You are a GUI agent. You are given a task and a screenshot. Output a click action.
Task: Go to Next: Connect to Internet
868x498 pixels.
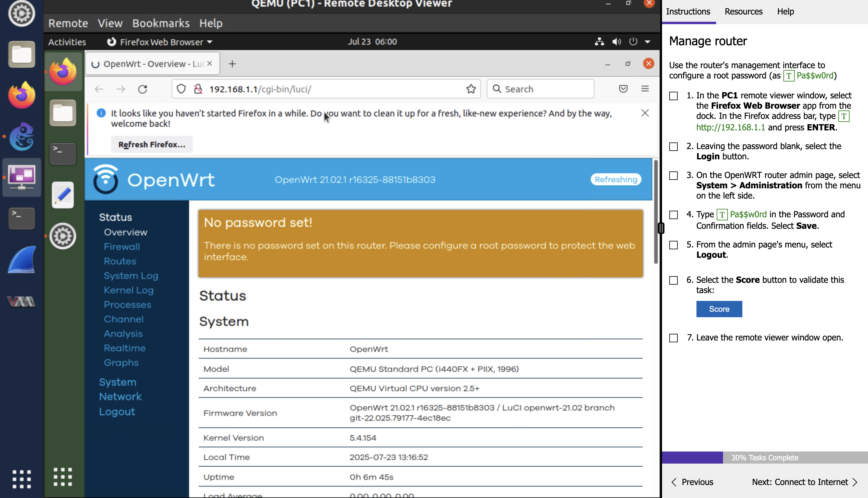point(804,482)
